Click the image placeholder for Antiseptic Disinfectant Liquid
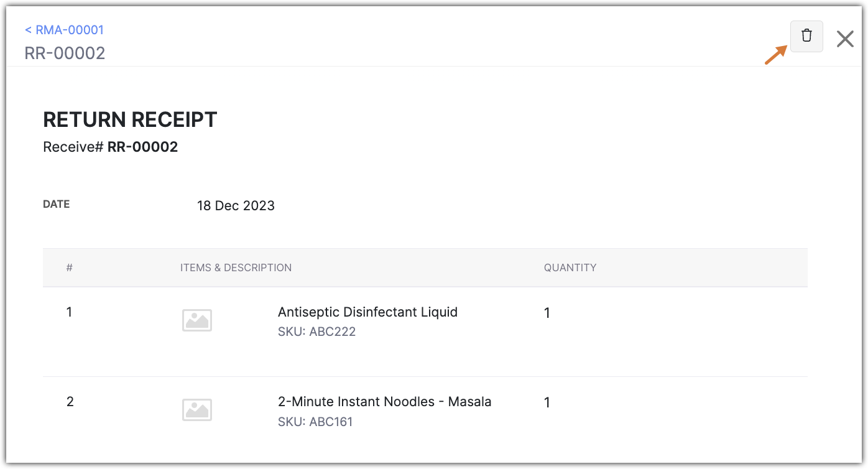 click(197, 320)
